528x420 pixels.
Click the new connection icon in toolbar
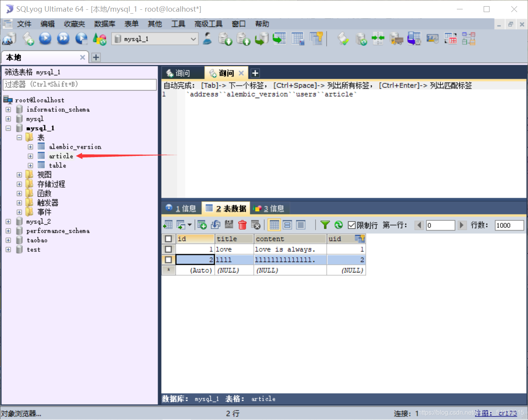point(9,39)
